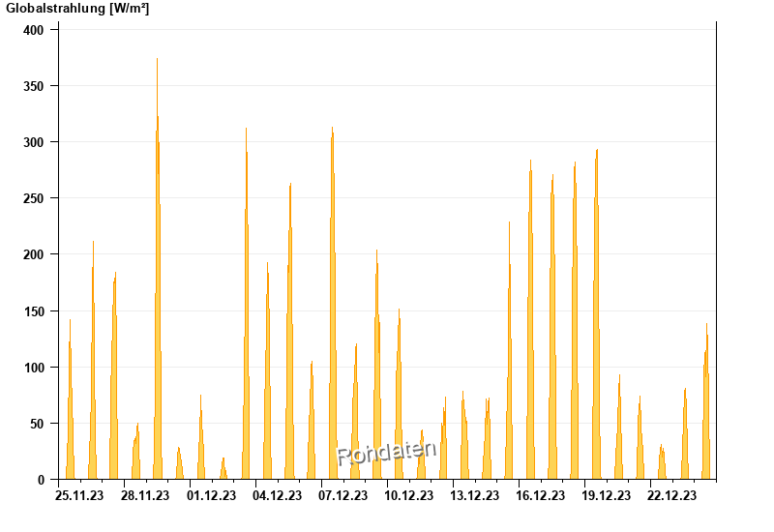Select the 25.11.23 date label
774x532 pixels.
[x=80, y=496]
